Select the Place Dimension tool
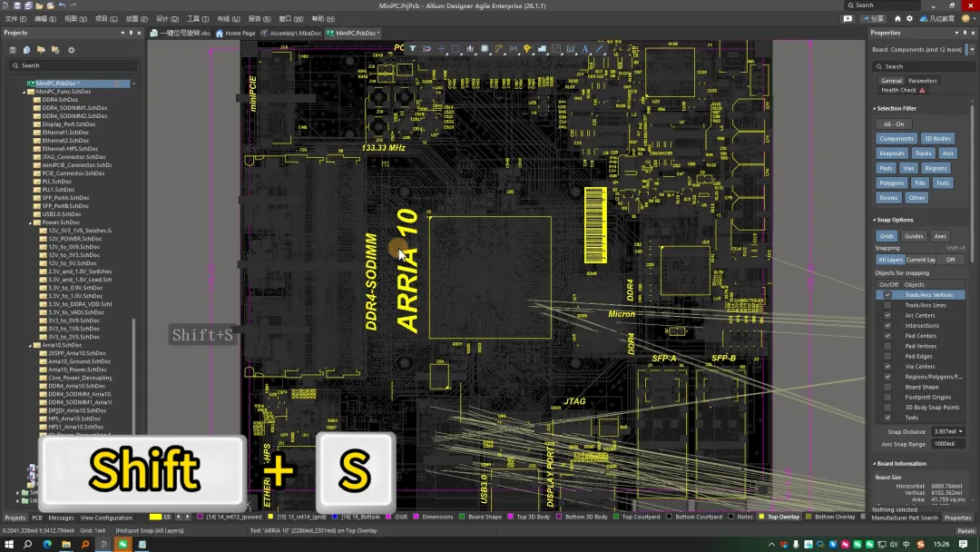 tap(571, 48)
